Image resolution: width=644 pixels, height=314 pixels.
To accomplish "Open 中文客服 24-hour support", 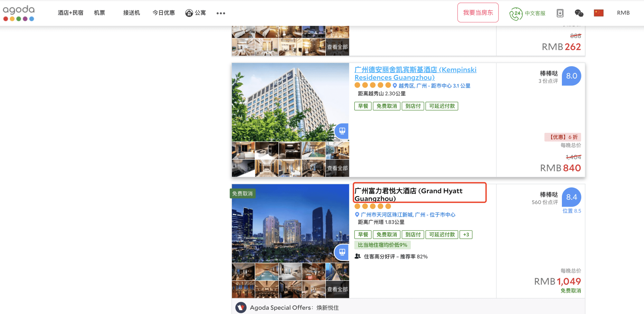I will 527,13.
